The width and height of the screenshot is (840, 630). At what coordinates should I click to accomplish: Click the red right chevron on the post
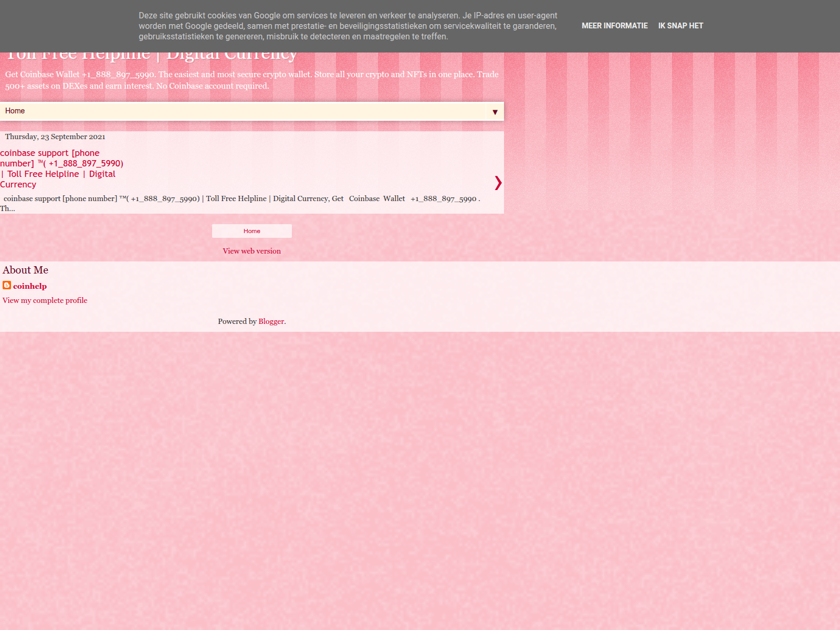[498, 183]
